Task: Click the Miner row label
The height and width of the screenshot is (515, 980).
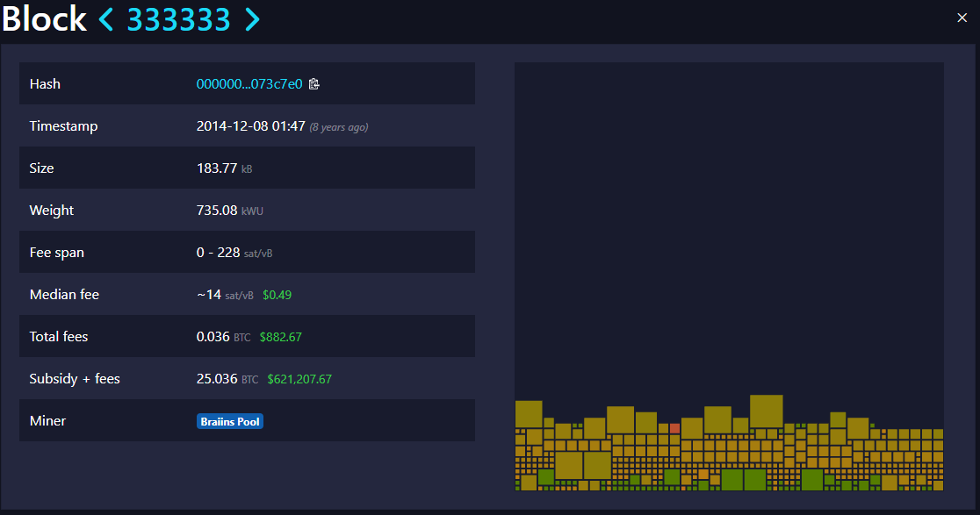Action: (x=47, y=421)
